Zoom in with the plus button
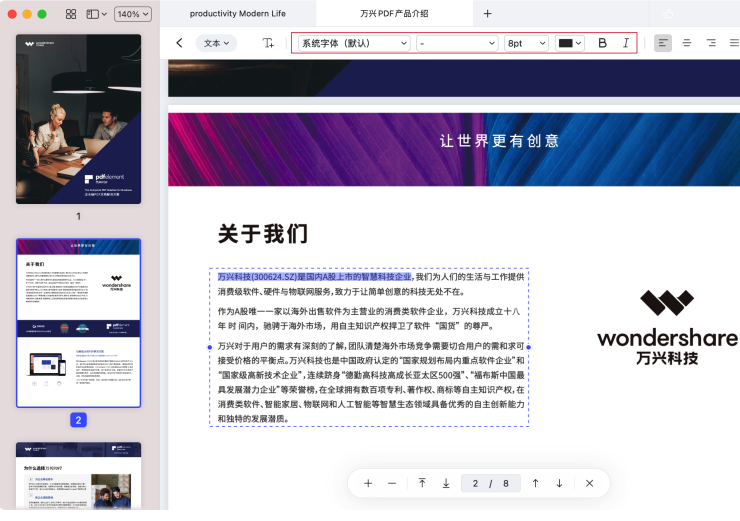This screenshot has width=740, height=521. click(x=368, y=483)
